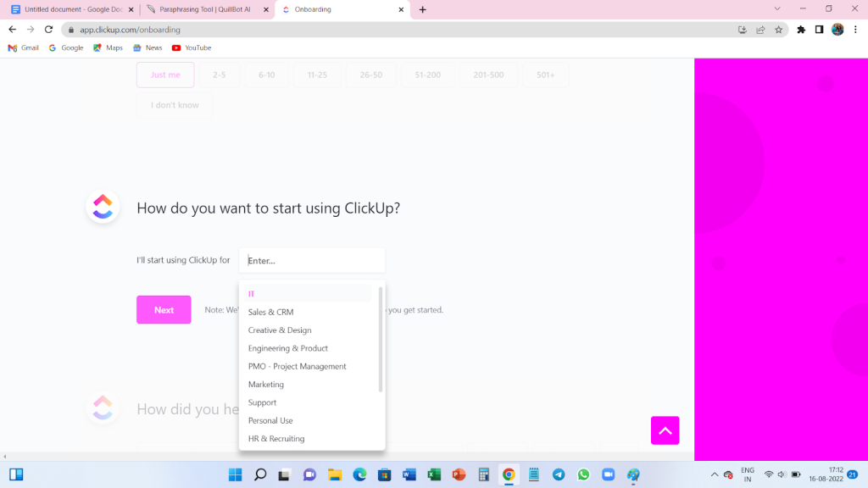Choose the 'I don't know' option
Image resolution: width=868 pixels, height=488 pixels.
174,105
